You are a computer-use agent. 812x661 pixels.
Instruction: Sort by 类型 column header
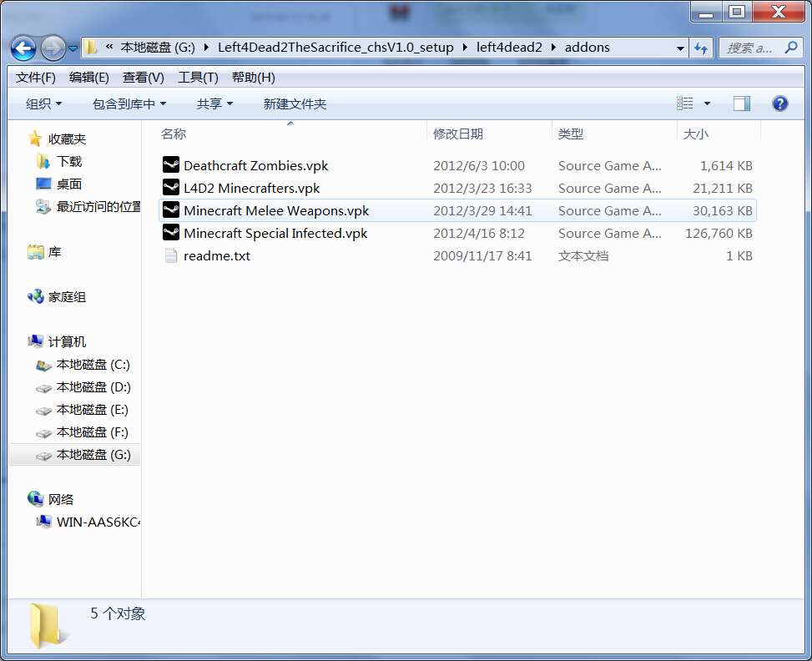(x=571, y=134)
